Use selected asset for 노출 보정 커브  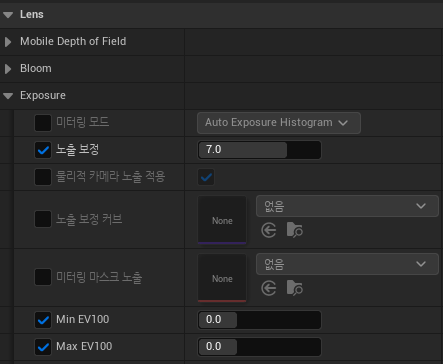[x=269, y=230]
